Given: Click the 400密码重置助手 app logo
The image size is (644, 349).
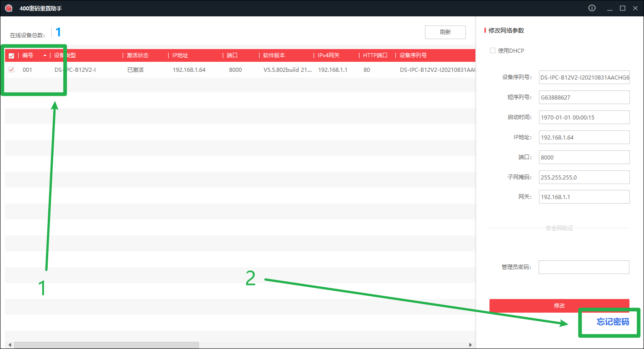Looking at the screenshot, I should pyautogui.click(x=9, y=8).
